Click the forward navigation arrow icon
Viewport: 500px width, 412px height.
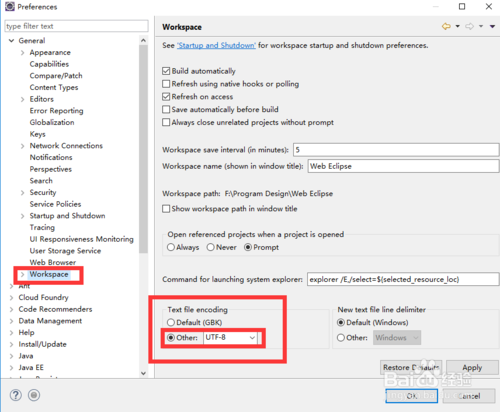[470, 26]
